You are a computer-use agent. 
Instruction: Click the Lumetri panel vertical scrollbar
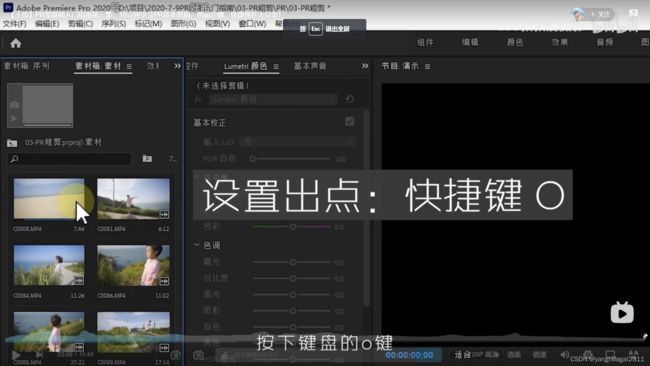pos(366,207)
